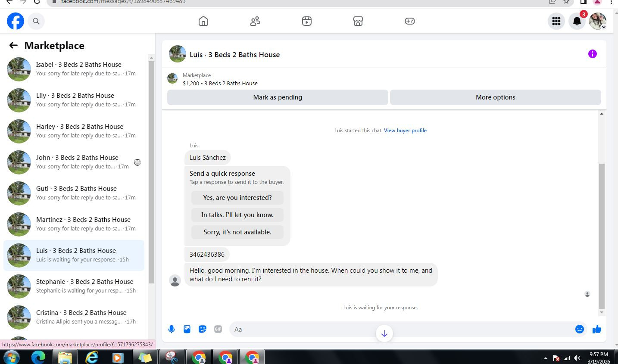618x364 pixels.
Task: Open account profile picture menu
Action: pyautogui.click(x=598, y=21)
